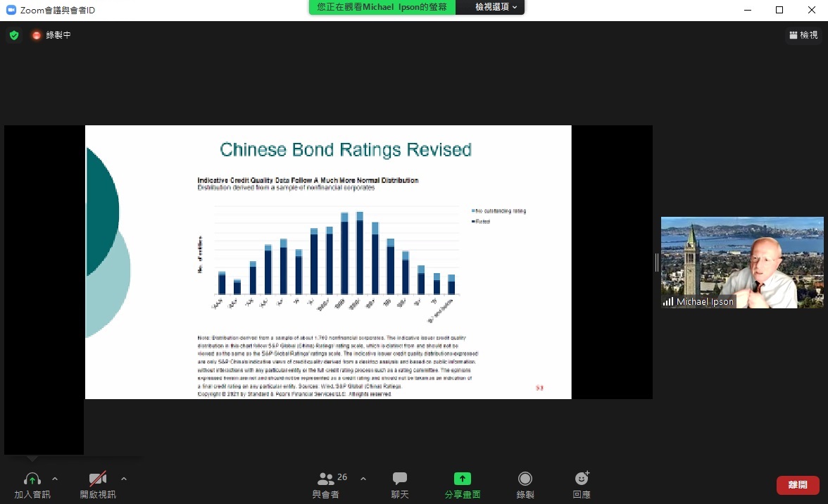Image resolution: width=828 pixels, height=504 pixels.
Task: Open the 檢視選項 view options dropdown
Action: click(496, 7)
